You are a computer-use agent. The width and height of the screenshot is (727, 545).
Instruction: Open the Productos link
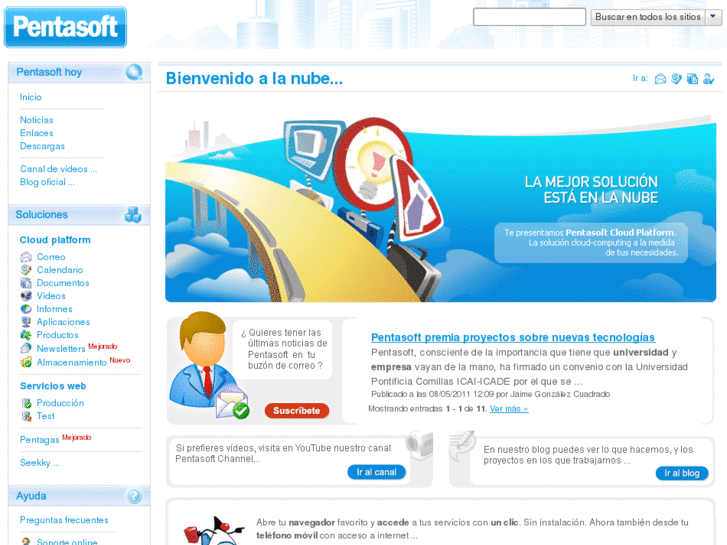57,335
